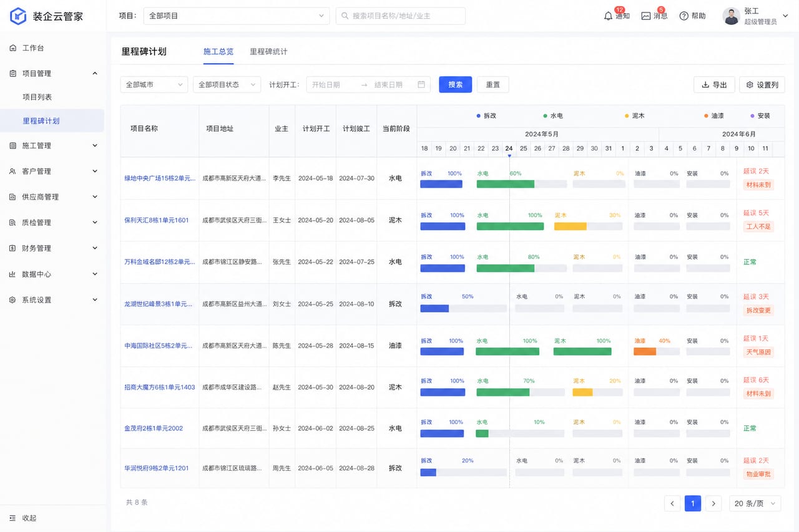Switch to the 里程碑统计 tab
Viewport: 799px width, 532px height.
coord(268,52)
